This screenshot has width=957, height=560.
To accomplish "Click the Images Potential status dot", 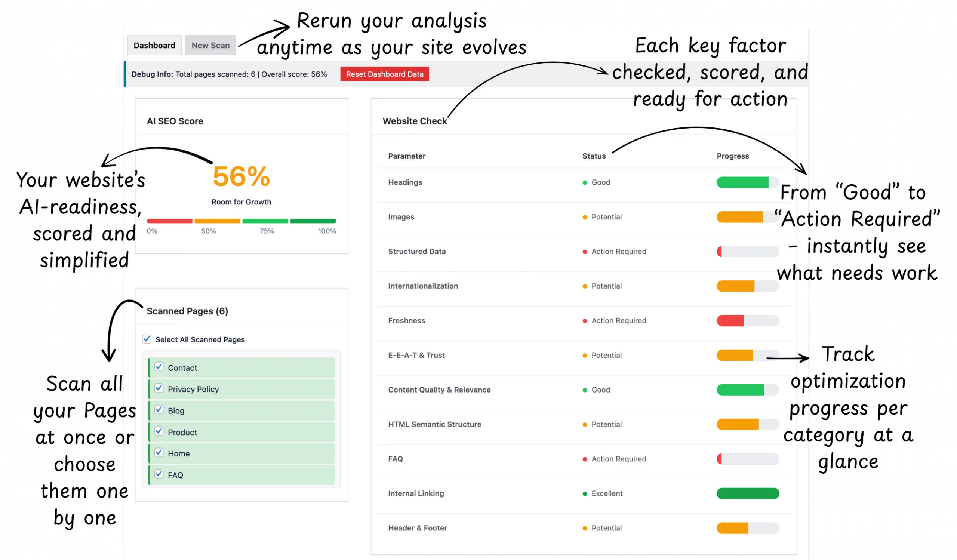I will (x=585, y=217).
